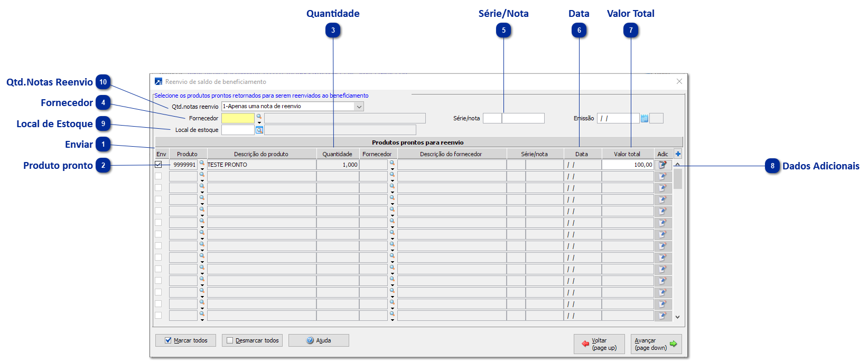Viewport: 868px width, 362px height.
Task: Proceed with Avançar (page down)
Action: [x=656, y=344]
